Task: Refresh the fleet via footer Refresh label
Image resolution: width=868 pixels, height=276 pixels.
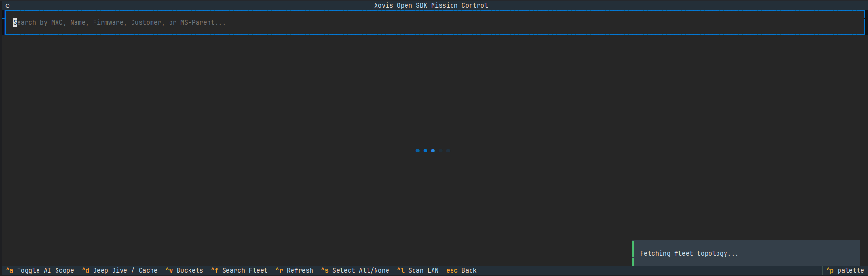Action: pos(300,270)
